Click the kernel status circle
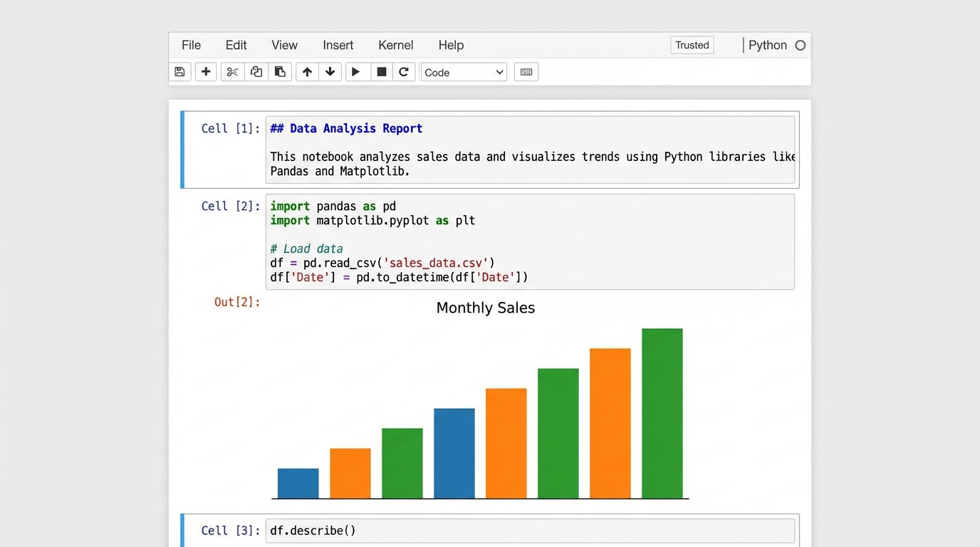 coord(800,45)
